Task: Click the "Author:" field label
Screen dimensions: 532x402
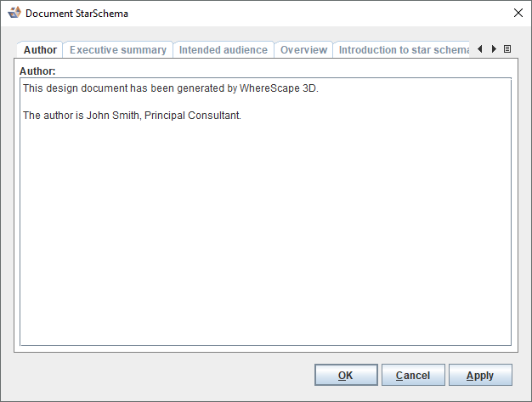Action: pos(37,71)
